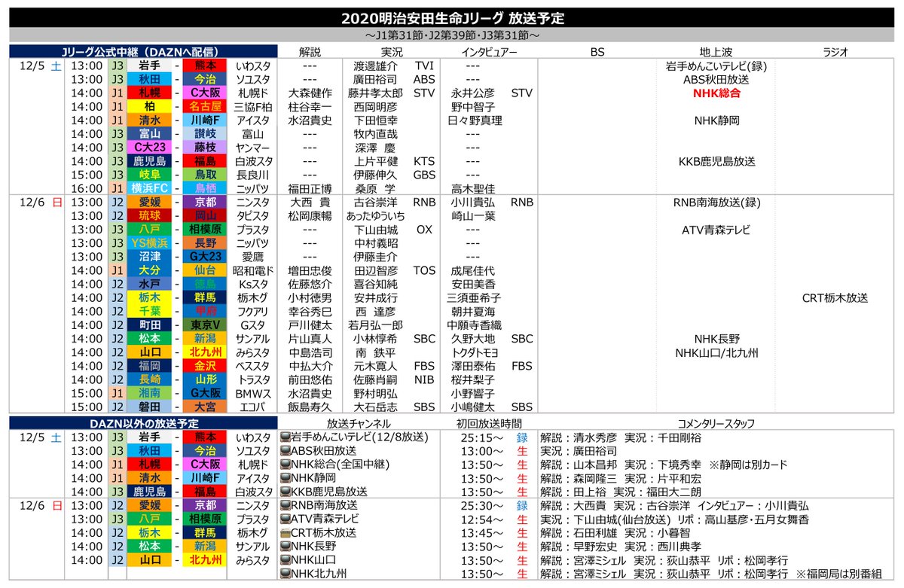The height and width of the screenshot is (588, 904).
Task: Click the broadcast time 25:15～
Action: coord(482,437)
